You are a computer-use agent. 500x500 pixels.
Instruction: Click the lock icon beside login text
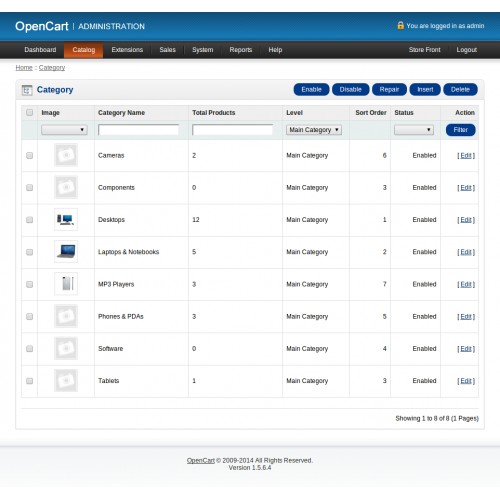400,25
